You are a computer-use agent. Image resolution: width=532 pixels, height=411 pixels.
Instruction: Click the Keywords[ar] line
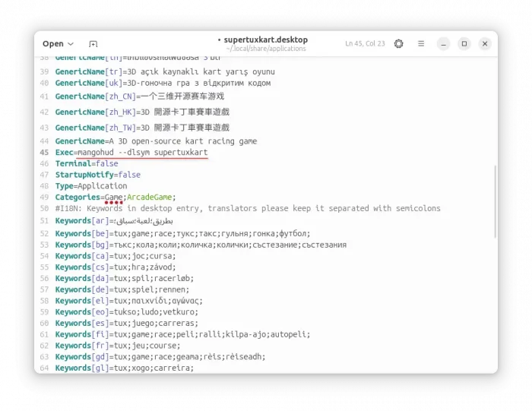pyautogui.click(x=114, y=221)
